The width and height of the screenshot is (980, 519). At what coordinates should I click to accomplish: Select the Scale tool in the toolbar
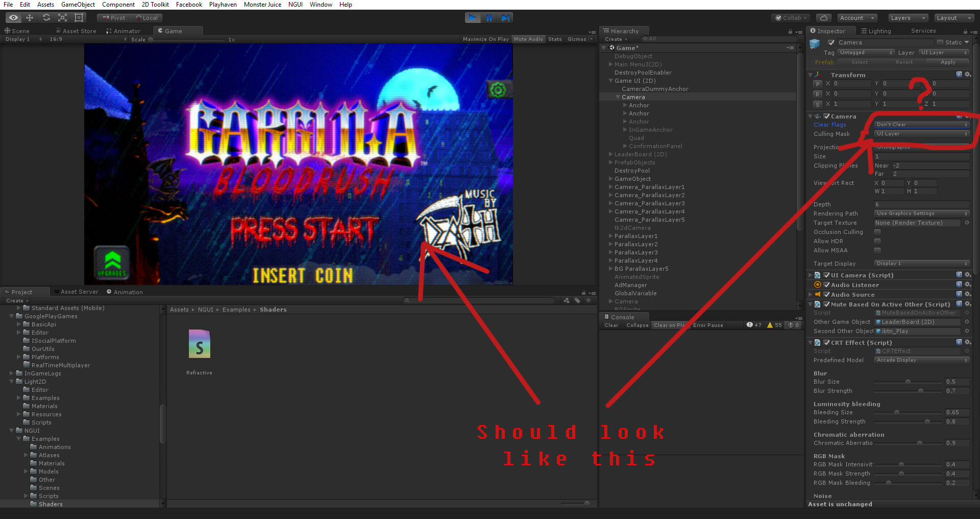point(62,17)
